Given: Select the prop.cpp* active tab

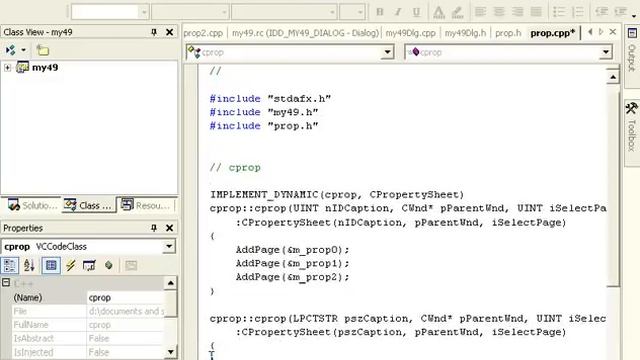Looking at the screenshot, I should pos(552,33).
